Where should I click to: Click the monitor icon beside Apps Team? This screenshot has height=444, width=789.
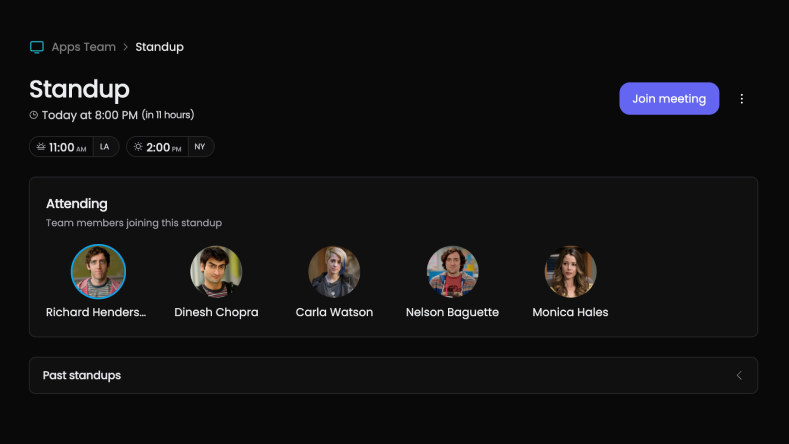pos(37,47)
